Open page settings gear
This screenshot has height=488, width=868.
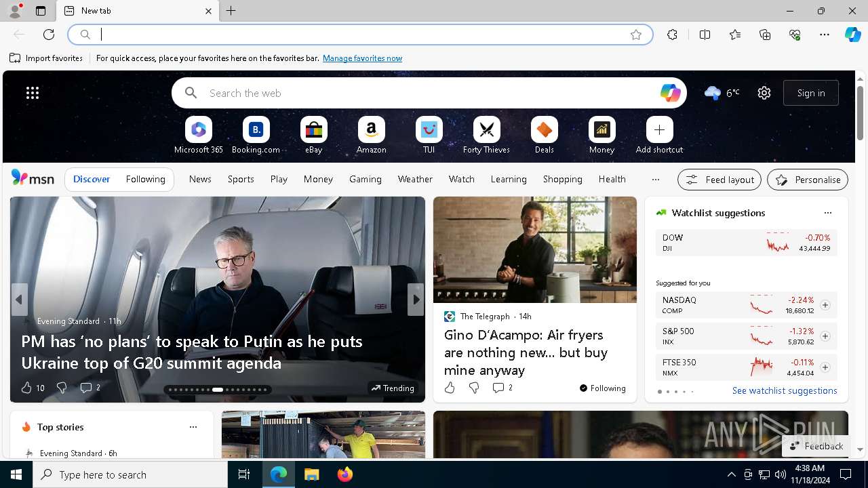(x=764, y=93)
